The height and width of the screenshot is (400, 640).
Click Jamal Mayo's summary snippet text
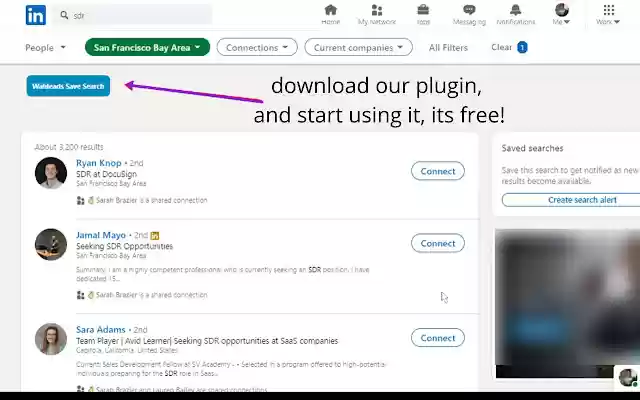(222, 274)
